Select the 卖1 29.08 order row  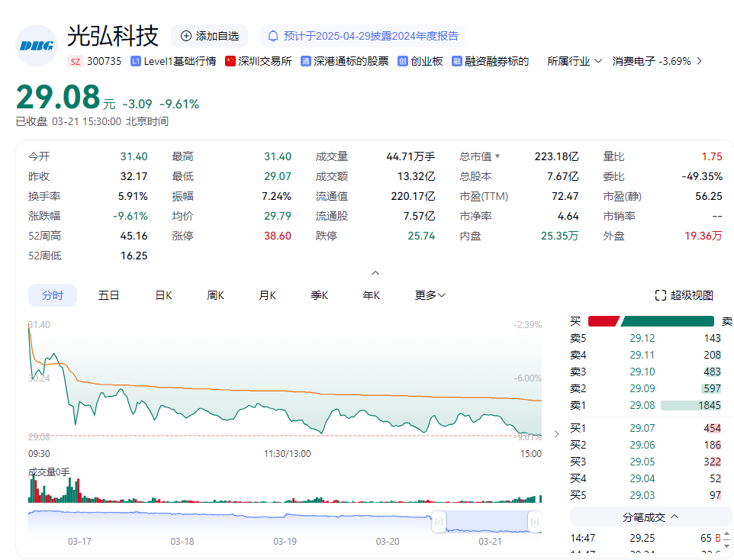click(645, 405)
